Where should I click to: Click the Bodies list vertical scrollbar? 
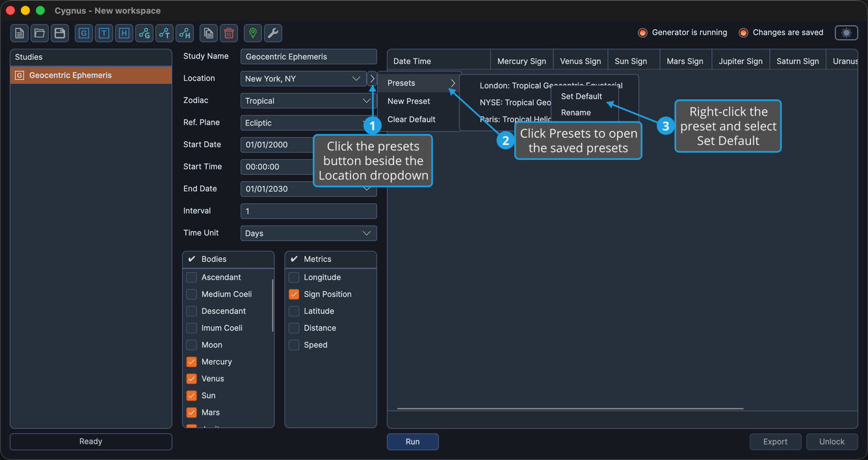pos(272,305)
